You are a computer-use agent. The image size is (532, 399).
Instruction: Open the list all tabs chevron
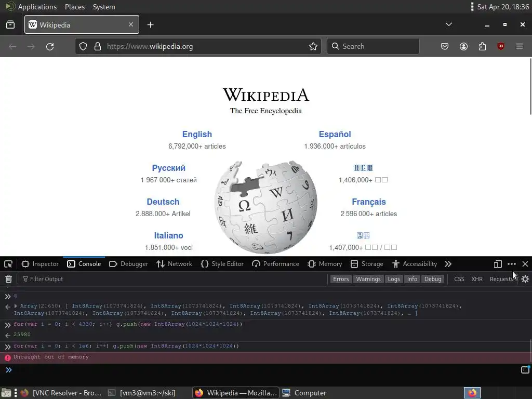point(448,24)
